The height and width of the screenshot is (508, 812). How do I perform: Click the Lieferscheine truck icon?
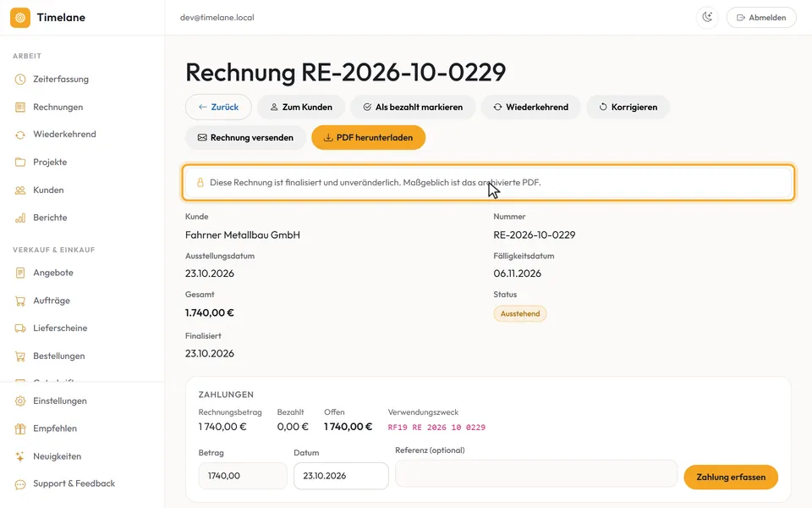point(20,329)
